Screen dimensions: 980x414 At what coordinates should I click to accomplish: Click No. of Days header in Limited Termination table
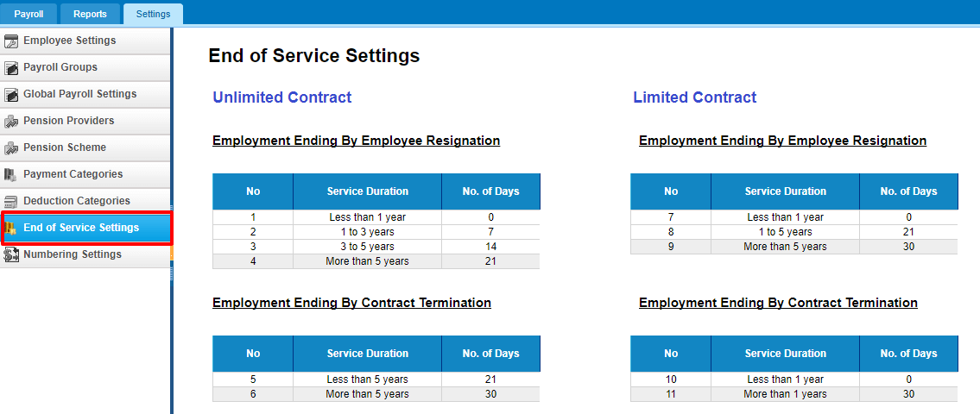coord(908,354)
